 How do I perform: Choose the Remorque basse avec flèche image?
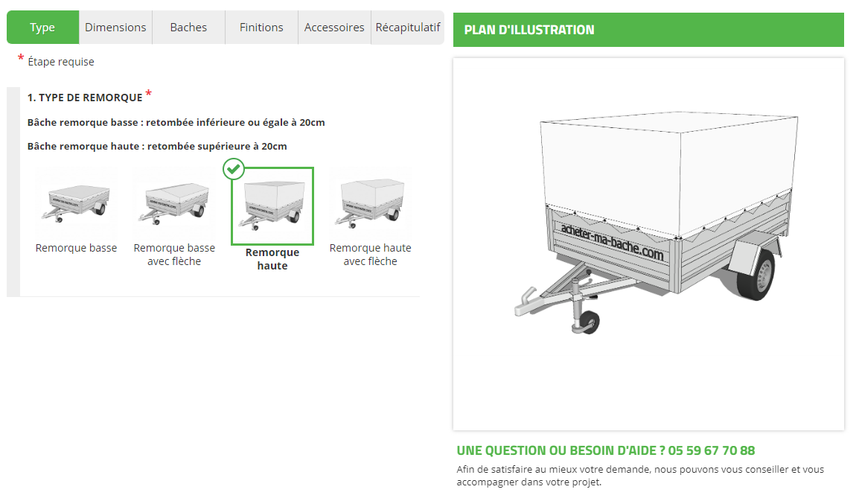coord(174,203)
